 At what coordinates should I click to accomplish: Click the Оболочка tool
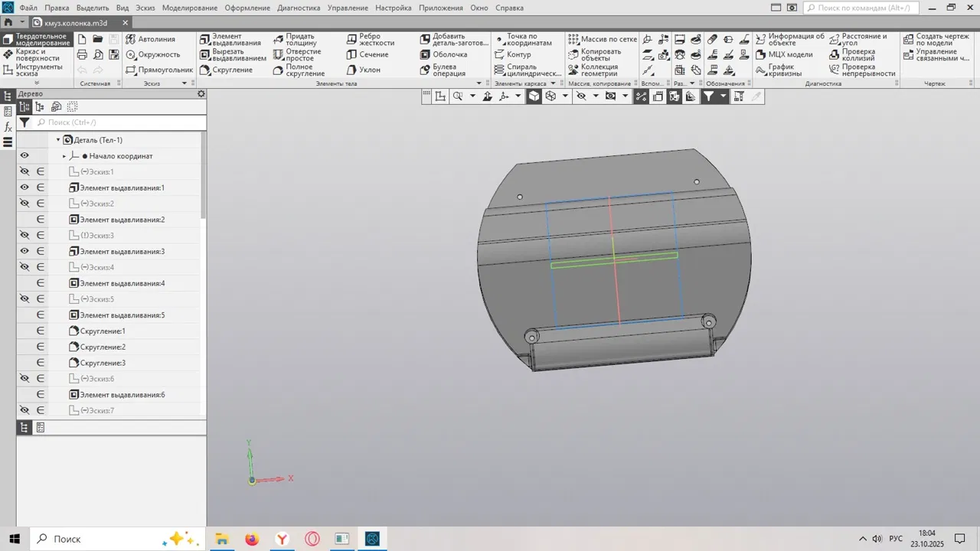pos(443,55)
